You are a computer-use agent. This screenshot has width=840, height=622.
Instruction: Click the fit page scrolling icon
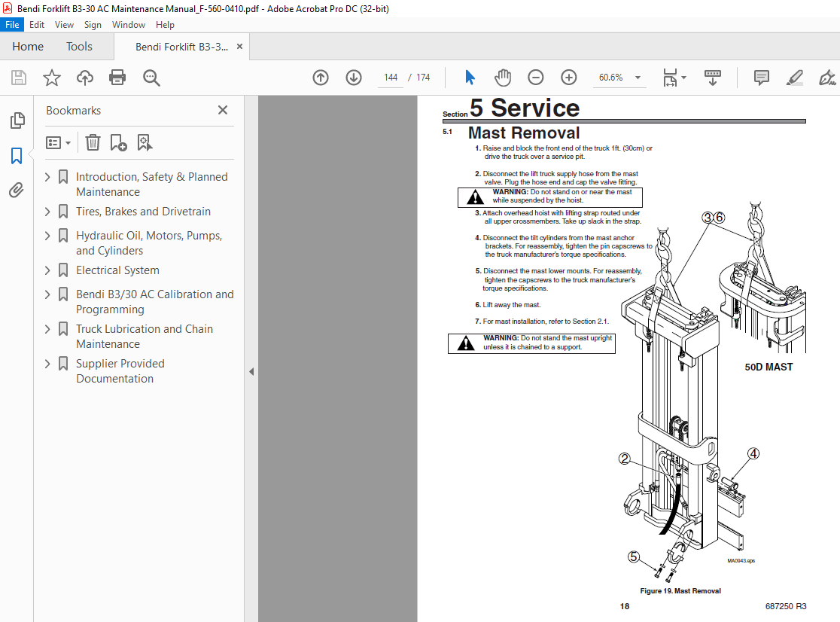[x=670, y=78]
